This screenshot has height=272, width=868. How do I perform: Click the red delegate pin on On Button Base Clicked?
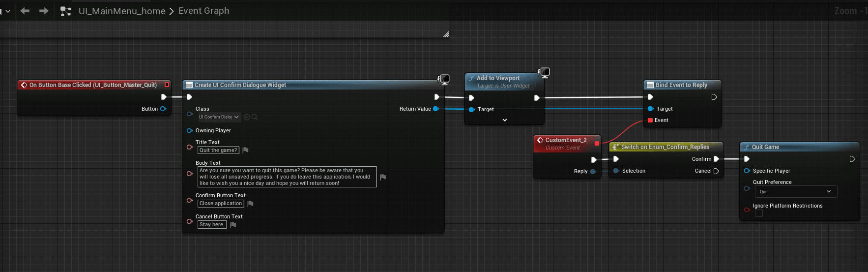(x=167, y=85)
